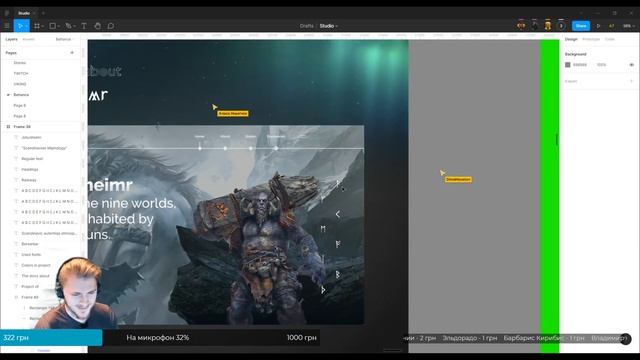Open the Behance page selector dropdown
Screen dimensions: 640x360
(65, 39)
